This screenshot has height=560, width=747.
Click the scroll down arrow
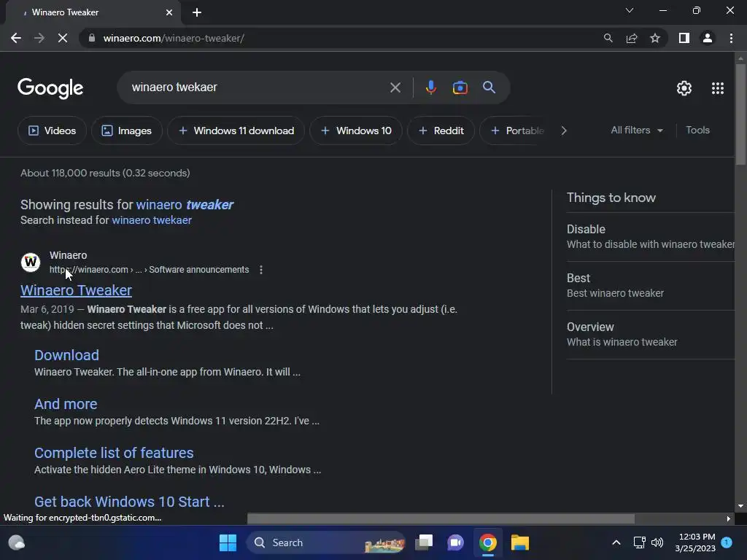(740, 506)
